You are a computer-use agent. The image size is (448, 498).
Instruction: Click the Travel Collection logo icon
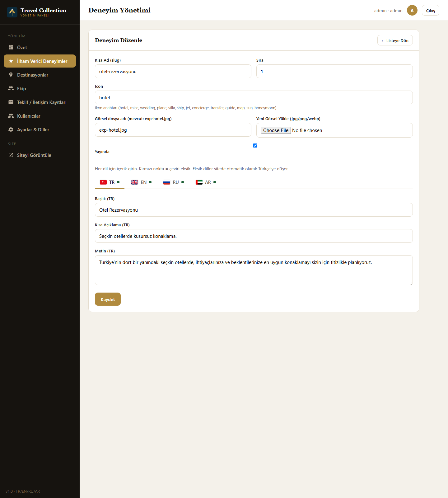click(12, 12)
